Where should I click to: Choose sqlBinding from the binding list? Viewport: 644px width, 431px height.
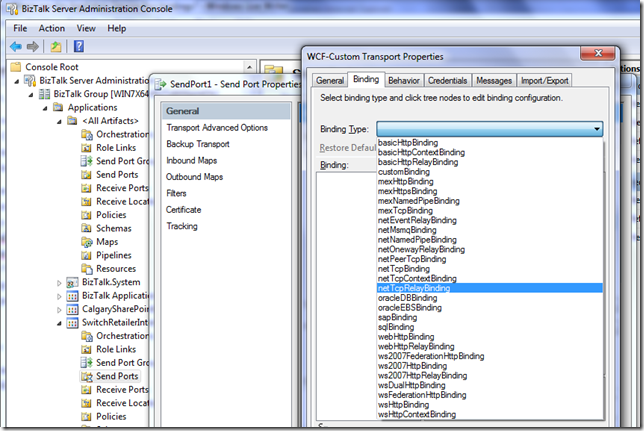[490, 327]
